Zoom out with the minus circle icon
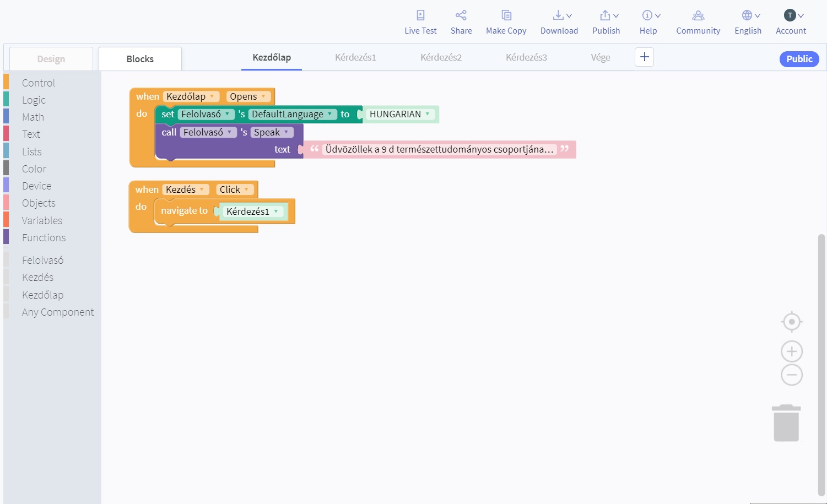 pos(791,375)
